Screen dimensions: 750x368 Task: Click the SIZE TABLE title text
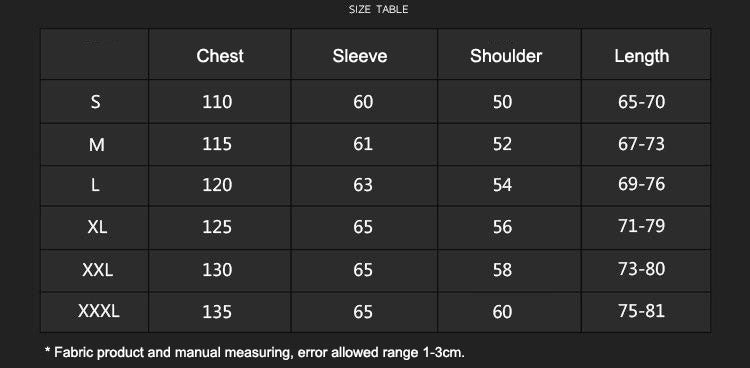pos(378,10)
